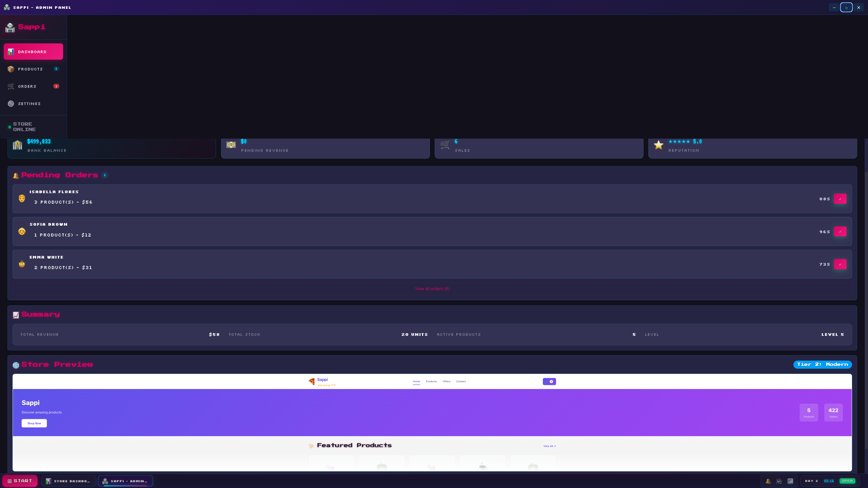The width and height of the screenshot is (868, 488).
Task: Click the muted speaker icon in the tray
Action: [x=779, y=481]
